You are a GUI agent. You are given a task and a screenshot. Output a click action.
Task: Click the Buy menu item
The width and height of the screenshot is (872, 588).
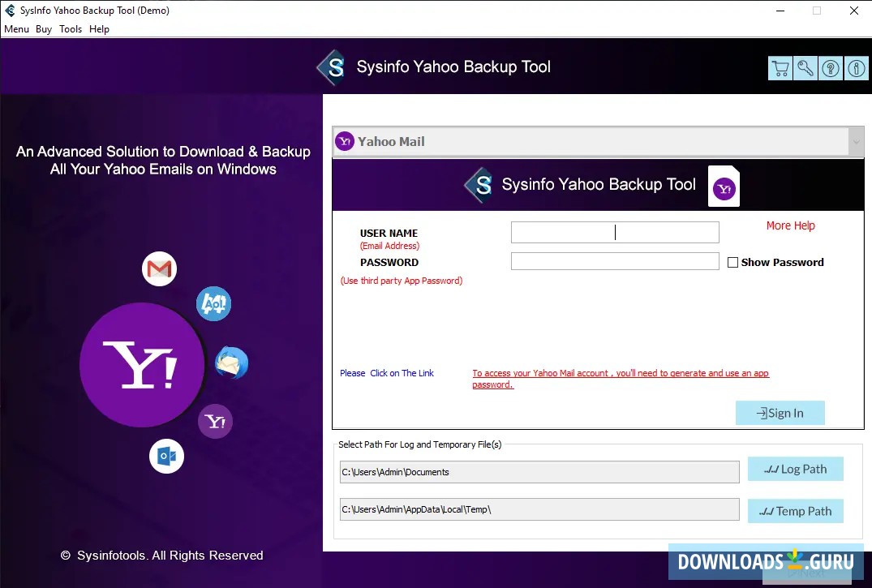[44, 29]
